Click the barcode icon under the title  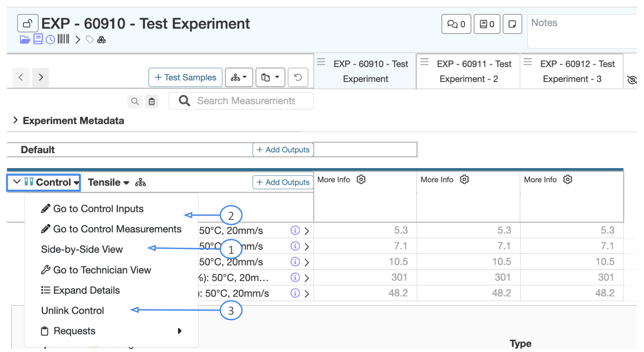click(x=63, y=39)
